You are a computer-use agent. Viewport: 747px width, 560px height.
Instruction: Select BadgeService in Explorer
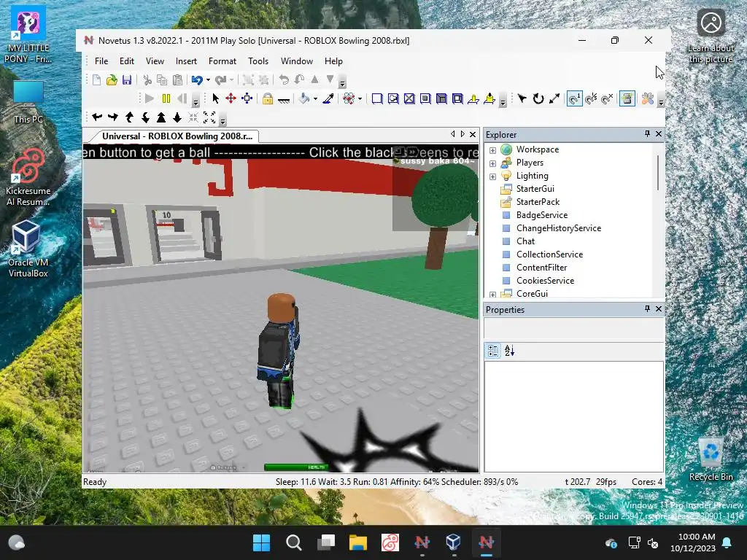542,215
